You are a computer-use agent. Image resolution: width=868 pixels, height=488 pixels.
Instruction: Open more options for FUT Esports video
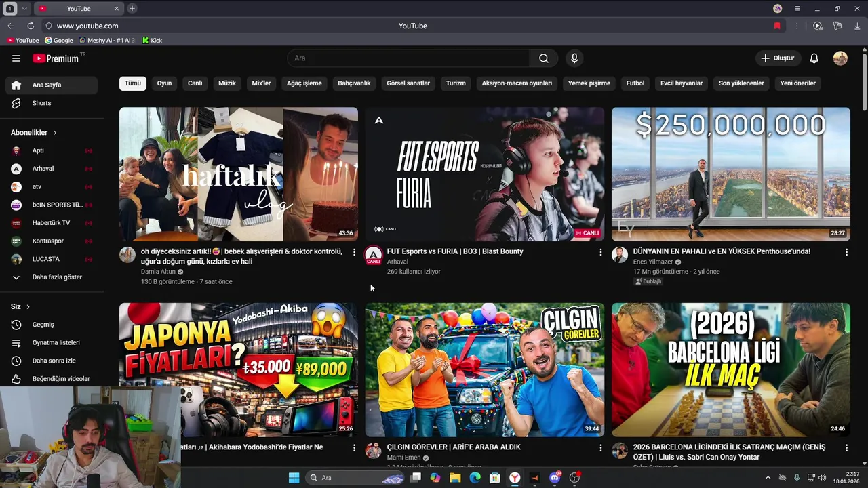[600, 252]
